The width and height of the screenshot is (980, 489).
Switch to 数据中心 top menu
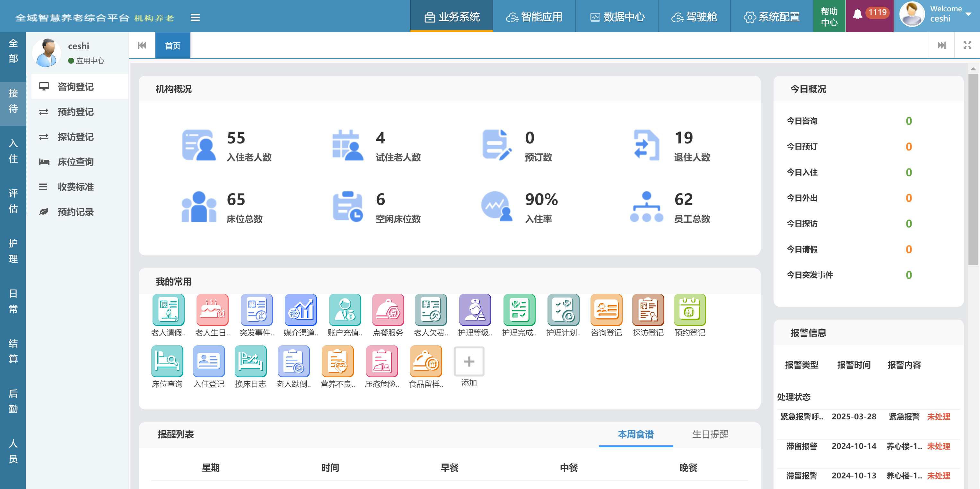pyautogui.click(x=617, y=17)
